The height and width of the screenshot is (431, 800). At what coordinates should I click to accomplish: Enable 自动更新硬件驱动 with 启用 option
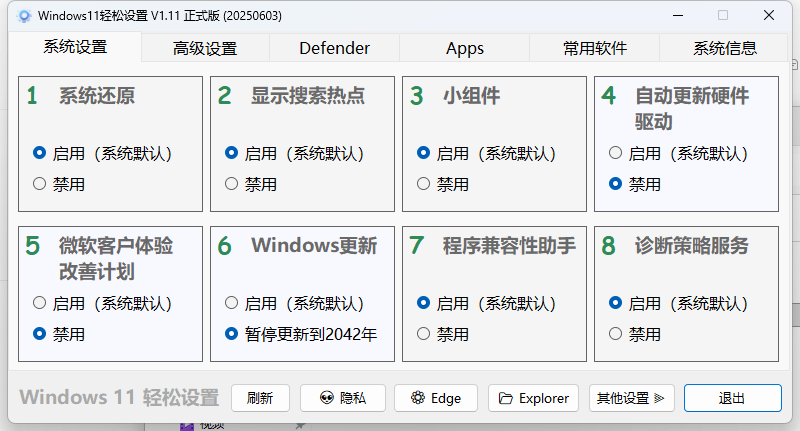(x=678, y=153)
